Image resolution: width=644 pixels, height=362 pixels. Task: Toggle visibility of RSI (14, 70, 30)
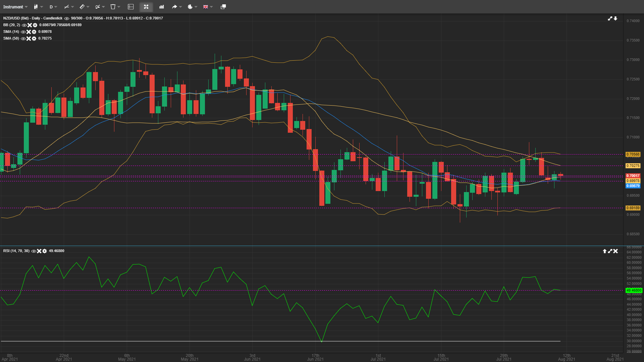click(x=34, y=251)
